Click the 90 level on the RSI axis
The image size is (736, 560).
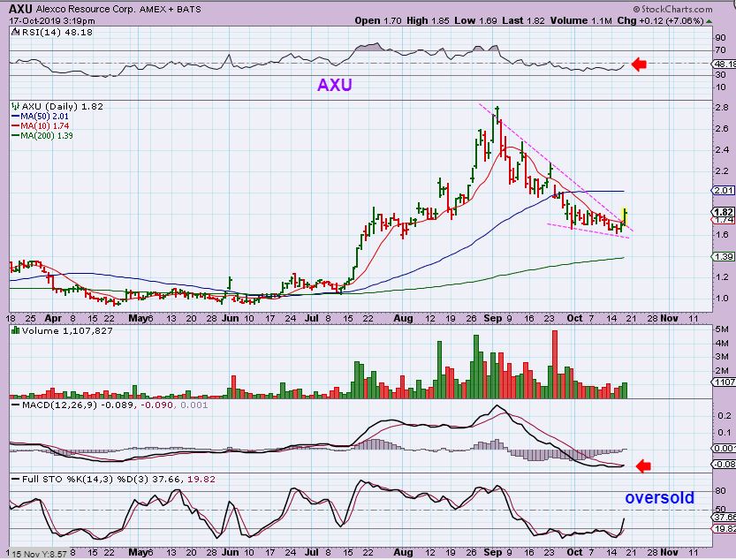tap(720, 38)
